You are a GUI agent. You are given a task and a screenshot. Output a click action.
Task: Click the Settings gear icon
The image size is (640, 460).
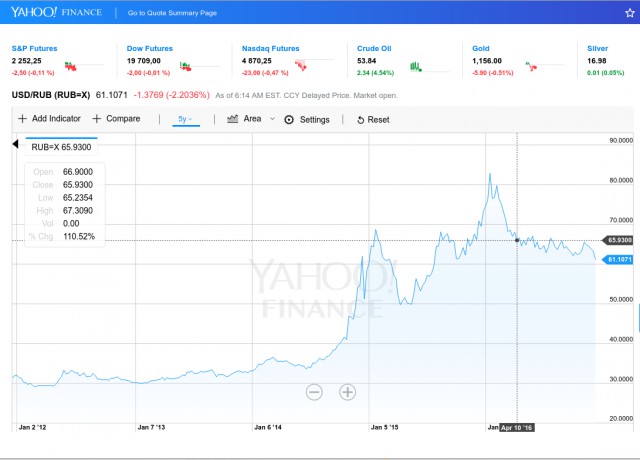pos(289,120)
